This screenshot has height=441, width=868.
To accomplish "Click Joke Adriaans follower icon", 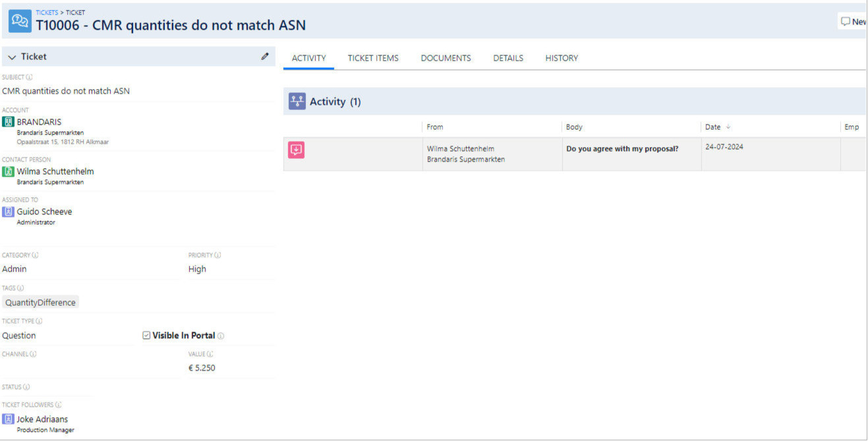I will pos(8,419).
